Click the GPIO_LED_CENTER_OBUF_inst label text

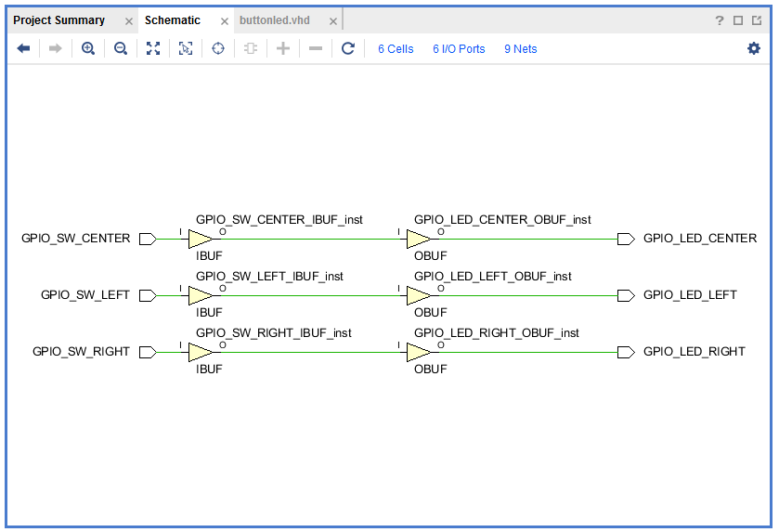click(x=502, y=219)
